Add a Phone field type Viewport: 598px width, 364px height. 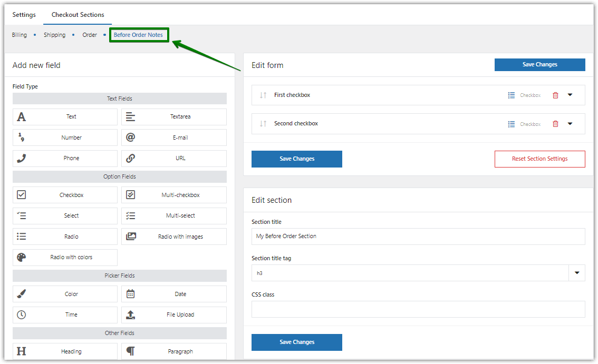tap(65, 158)
